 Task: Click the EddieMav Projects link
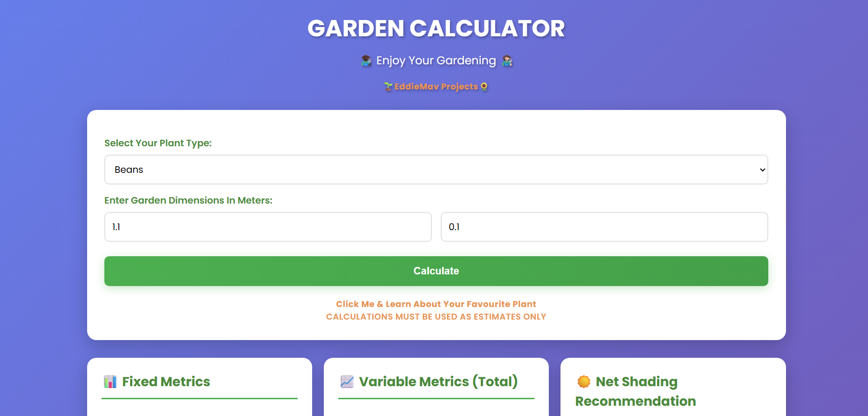[436, 87]
